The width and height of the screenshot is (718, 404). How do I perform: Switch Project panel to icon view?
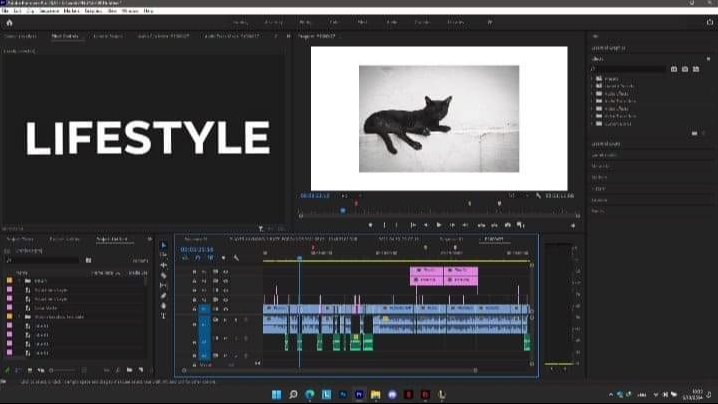30,370
